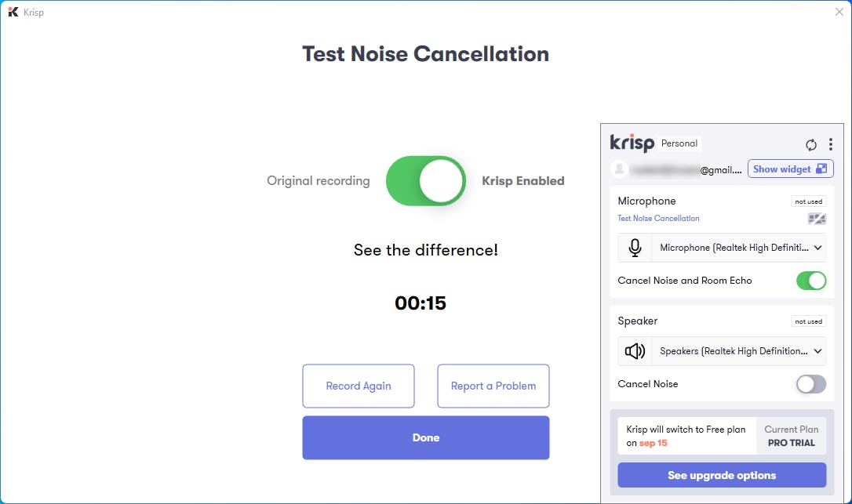Open the Test Noise Cancellation link

click(658, 219)
